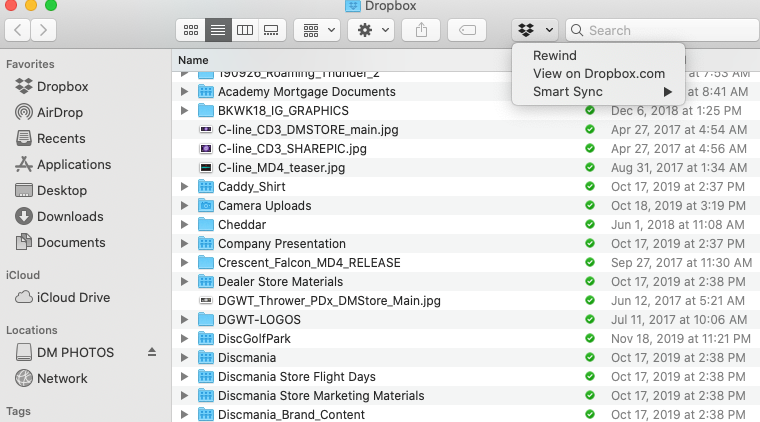
Task: Expand the Discmania_Brand_Content folder
Action: coord(184,414)
